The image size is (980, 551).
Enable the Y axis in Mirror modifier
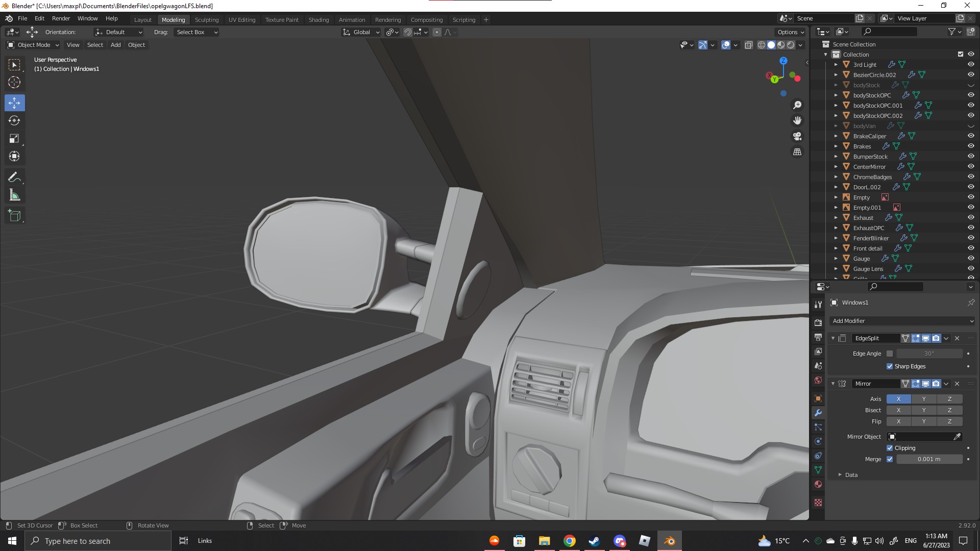(x=924, y=399)
